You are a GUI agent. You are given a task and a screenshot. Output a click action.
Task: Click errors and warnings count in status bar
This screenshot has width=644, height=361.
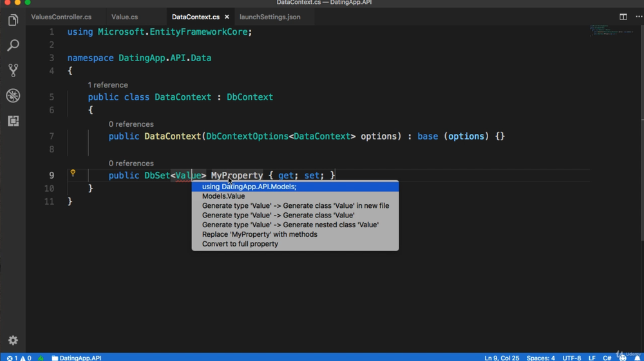(19, 358)
